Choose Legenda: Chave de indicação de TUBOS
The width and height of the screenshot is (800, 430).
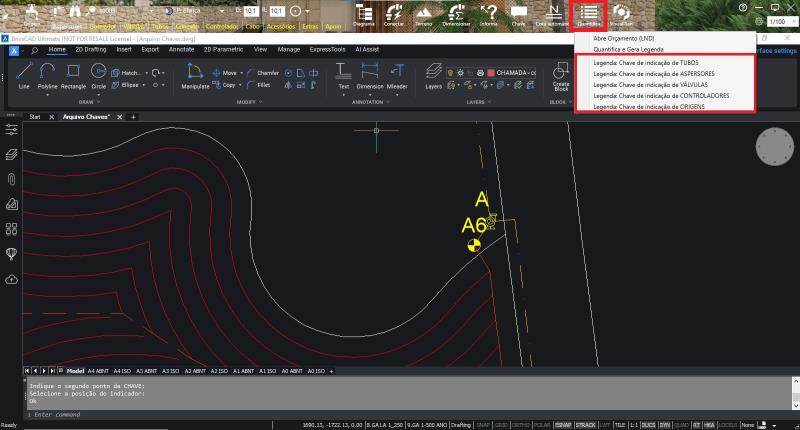click(646, 62)
